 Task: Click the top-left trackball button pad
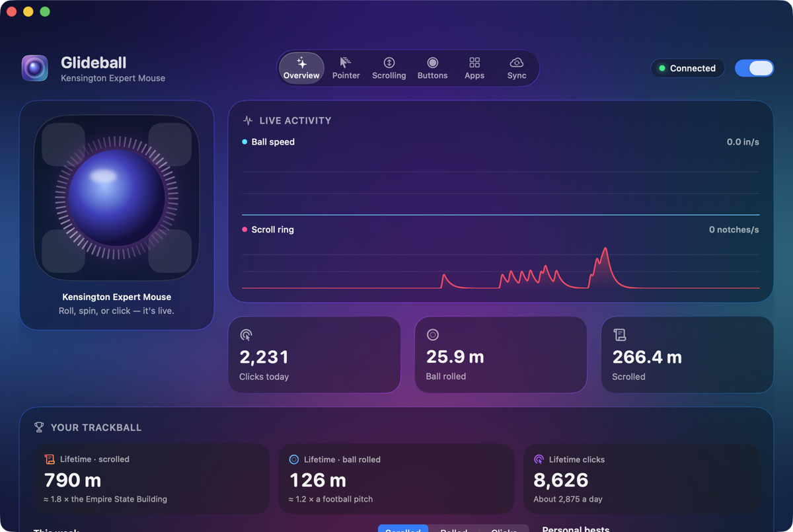coord(63,144)
